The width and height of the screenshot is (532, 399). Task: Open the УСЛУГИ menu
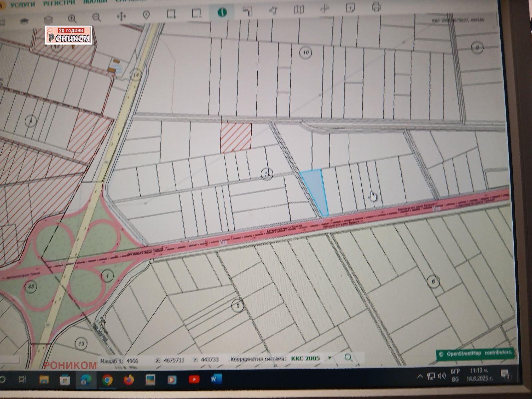coord(22,5)
